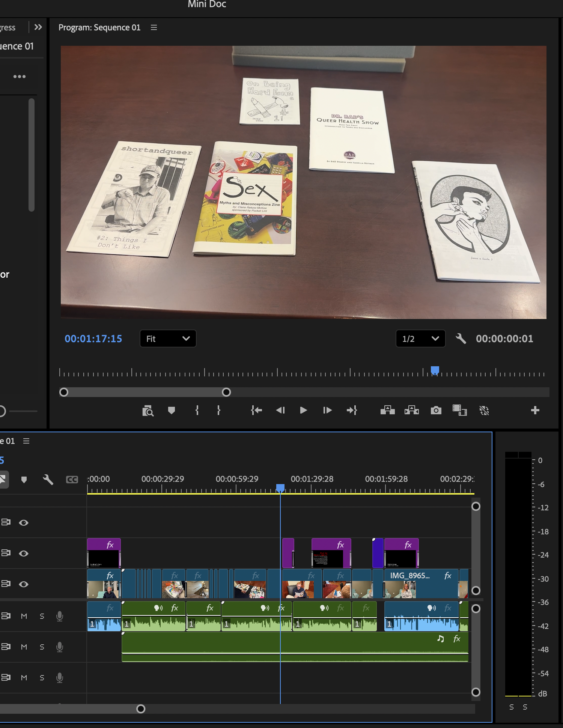Open the button editor plus icon
This screenshot has width=563, height=728.
[535, 411]
